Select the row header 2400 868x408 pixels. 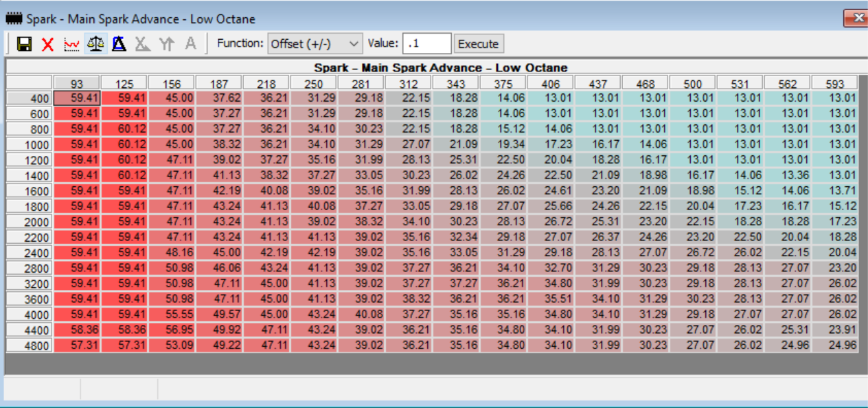click(x=30, y=253)
